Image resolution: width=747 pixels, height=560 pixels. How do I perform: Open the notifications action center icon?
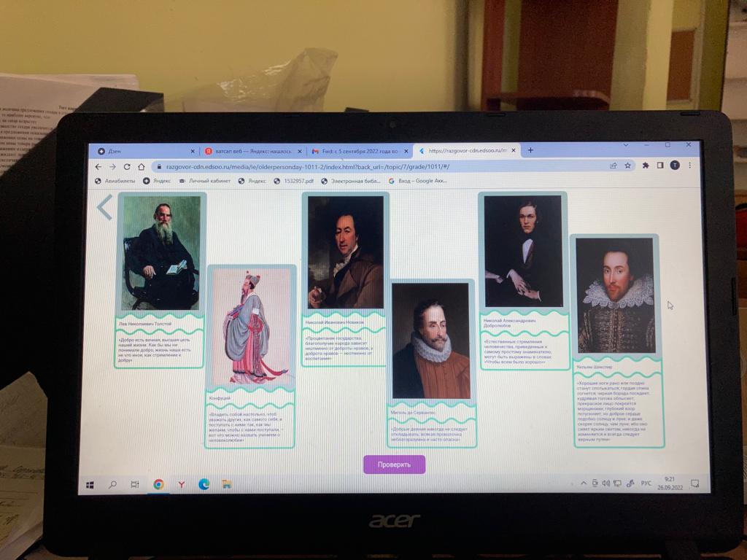click(x=694, y=483)
